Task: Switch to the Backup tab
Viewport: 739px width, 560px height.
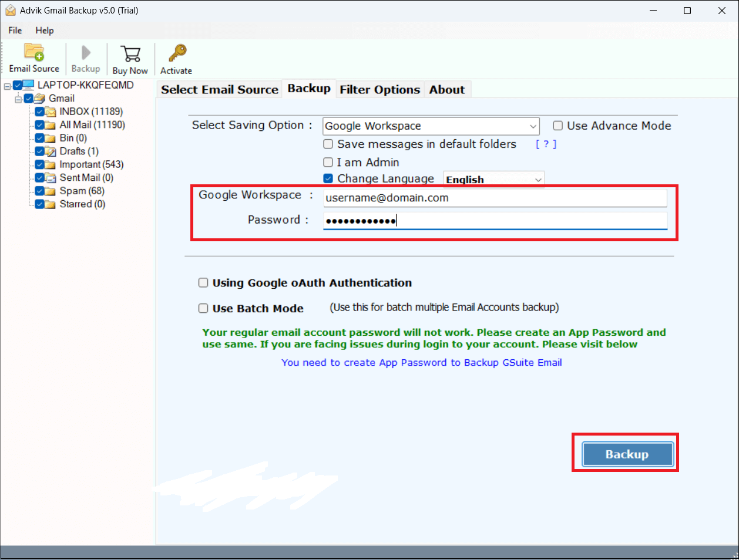Action: [x=309, y=89]
